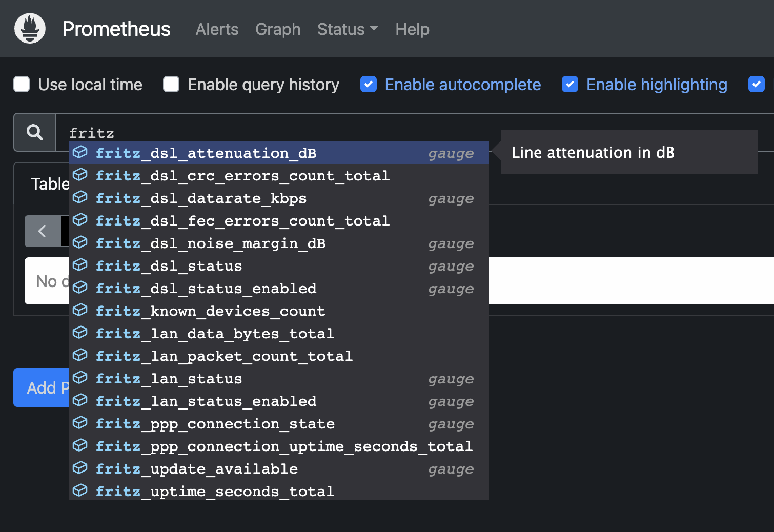The height and width of the screenshot is (532, 774).
Task: Click the Enable autocomplete label
Action: click(463, 85)
